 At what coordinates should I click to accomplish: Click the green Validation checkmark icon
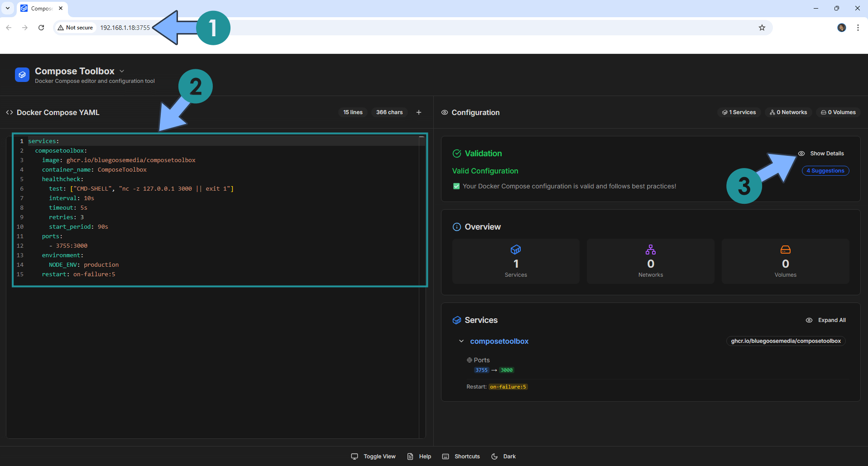[x=457, y=154]
